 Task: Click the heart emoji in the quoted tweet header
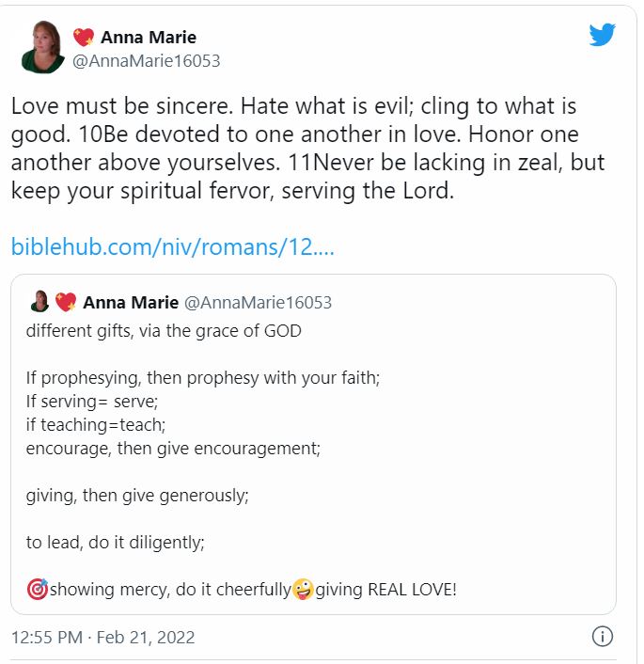66,302
